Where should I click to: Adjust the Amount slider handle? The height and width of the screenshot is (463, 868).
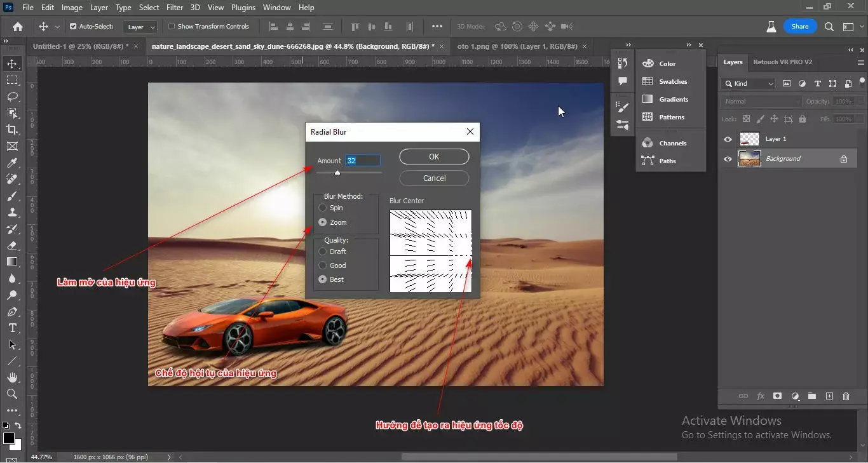coord(339,171)
